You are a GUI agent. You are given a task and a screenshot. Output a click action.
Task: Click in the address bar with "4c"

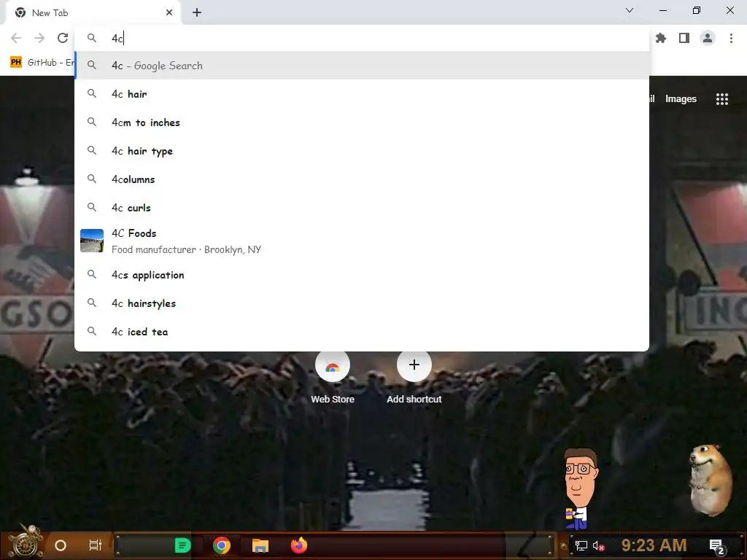(362, 38)
